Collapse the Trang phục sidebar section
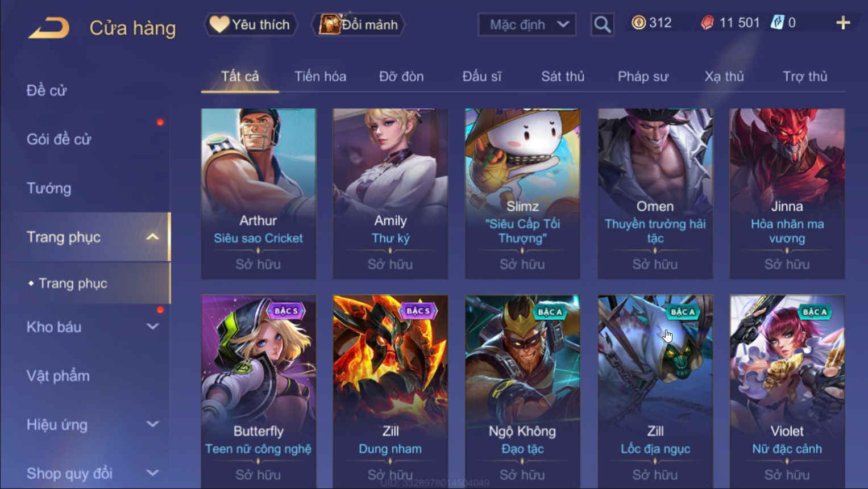This screenshot has width=868, height=489. tap(152, 237)
